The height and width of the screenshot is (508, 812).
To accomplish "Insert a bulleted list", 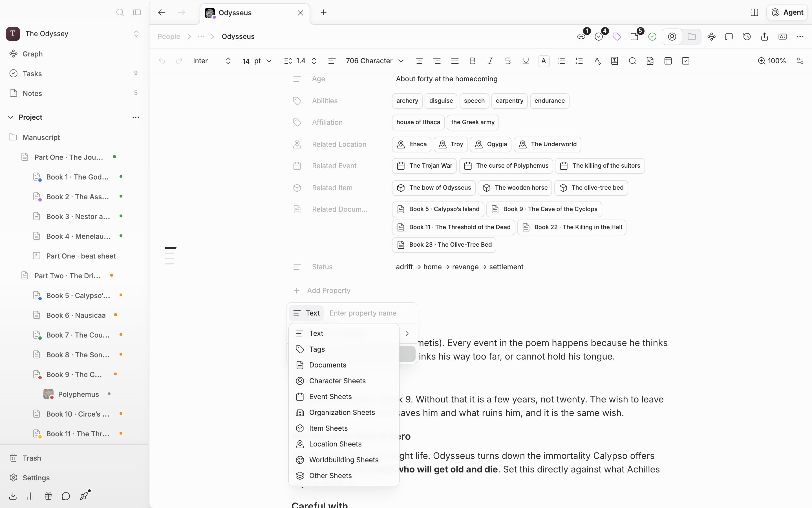I will tap(561, 61).
